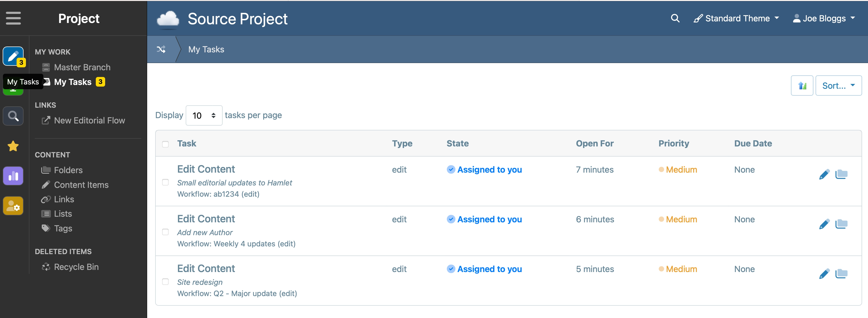Screen dimensions: 868x318
Task: Click the yellow star favorites icon
Action: click(x=13, y=146)
